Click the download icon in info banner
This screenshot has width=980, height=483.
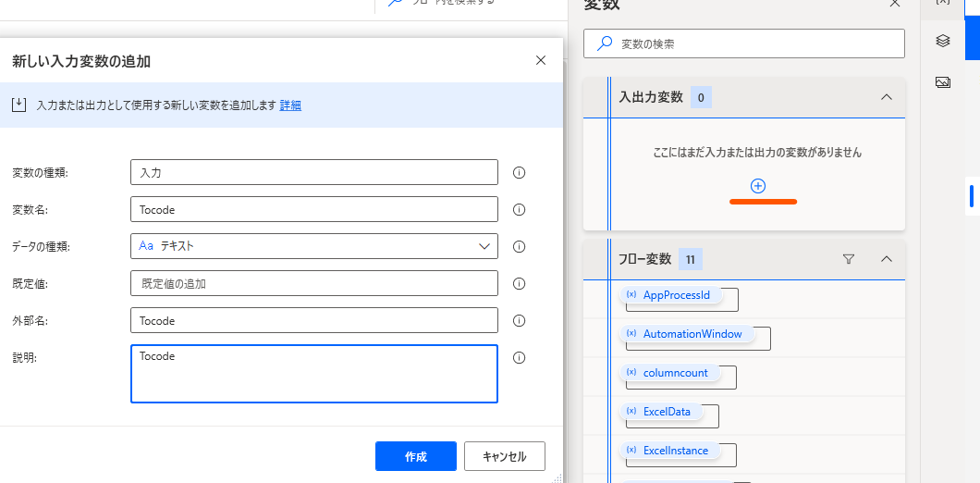click(x=19, y=105)
